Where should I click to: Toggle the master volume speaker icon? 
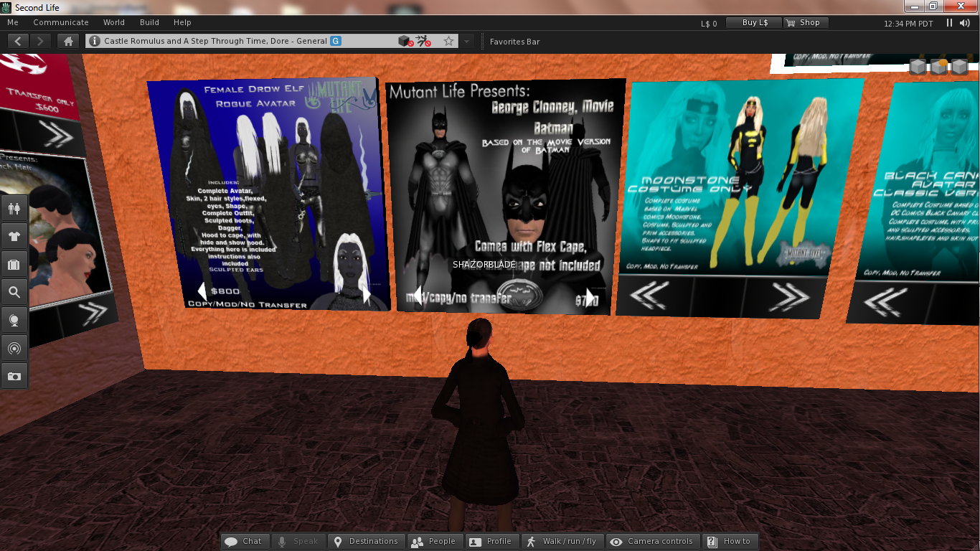coord(966,23)
